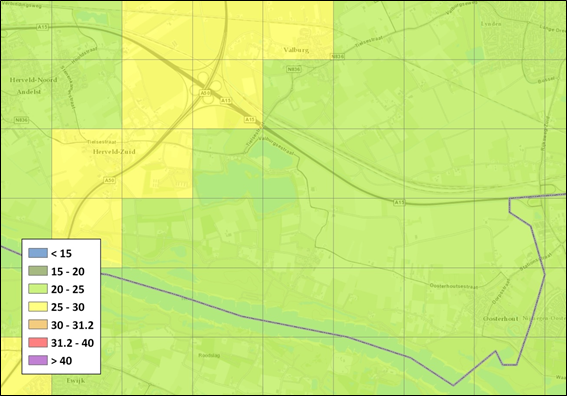Screen dimensions: 567x396
Task: Click the Roodslag label on the map
Action: (x=209, y=355)
